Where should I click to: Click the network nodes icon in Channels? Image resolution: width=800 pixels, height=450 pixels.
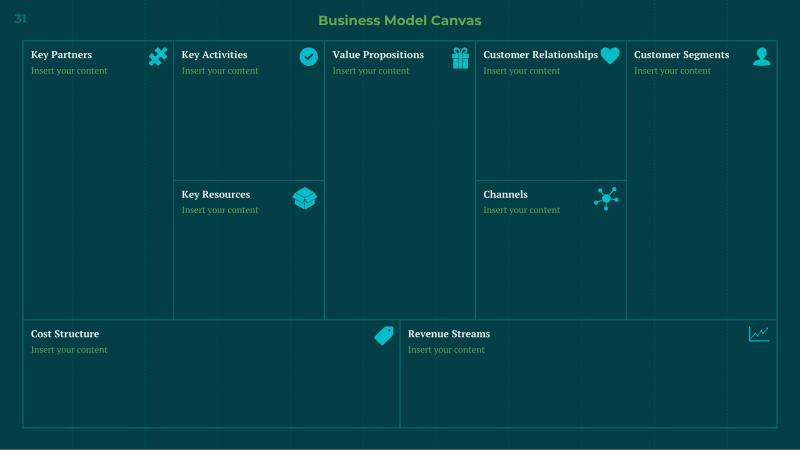click(x=606, y=198)
